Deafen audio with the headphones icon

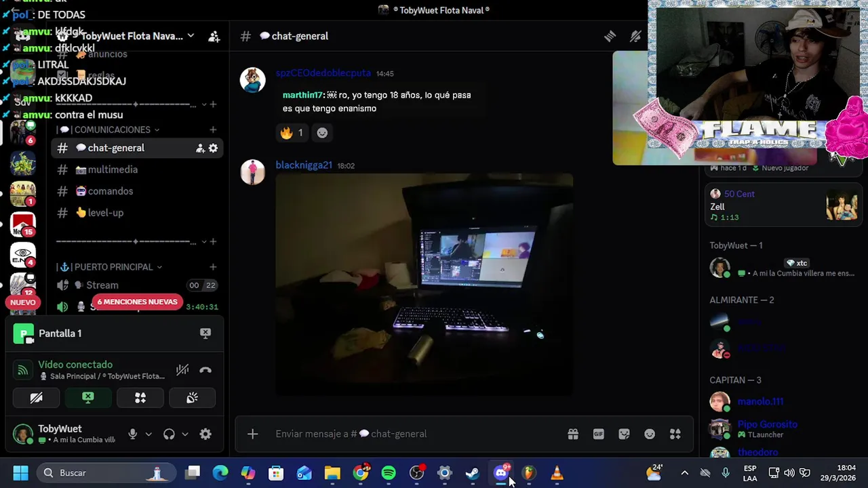click(x=169, y=434)
